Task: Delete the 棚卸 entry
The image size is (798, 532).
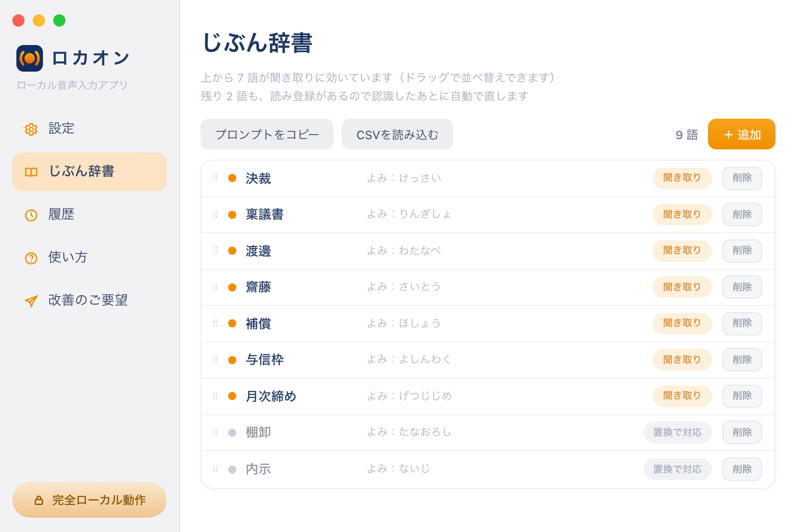Action: click(742, 432)
